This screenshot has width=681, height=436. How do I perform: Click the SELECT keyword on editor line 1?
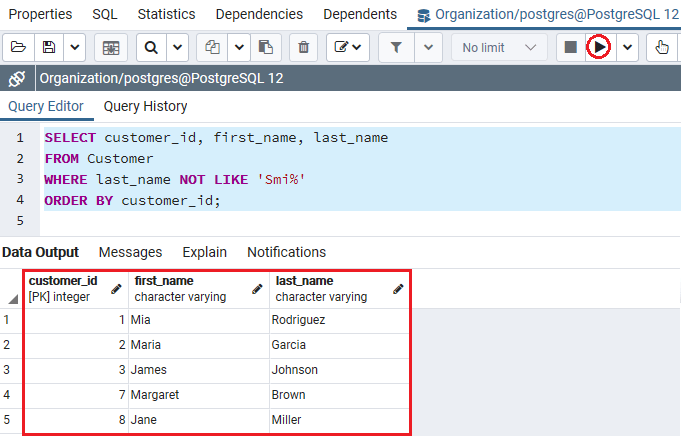(70, 138)
